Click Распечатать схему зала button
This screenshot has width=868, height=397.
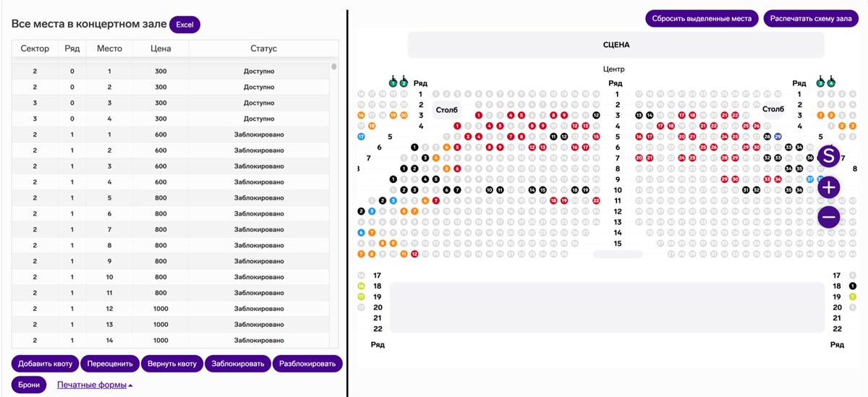coord(811,18)
